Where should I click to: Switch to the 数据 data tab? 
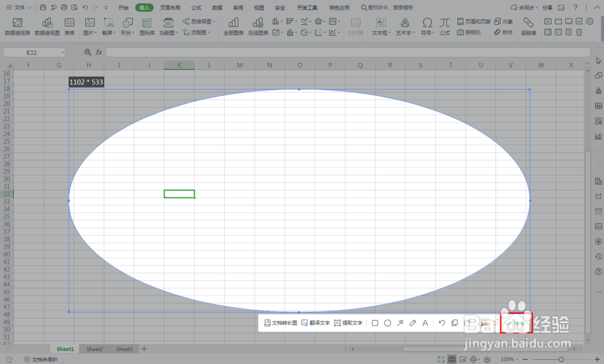(217, 7)
